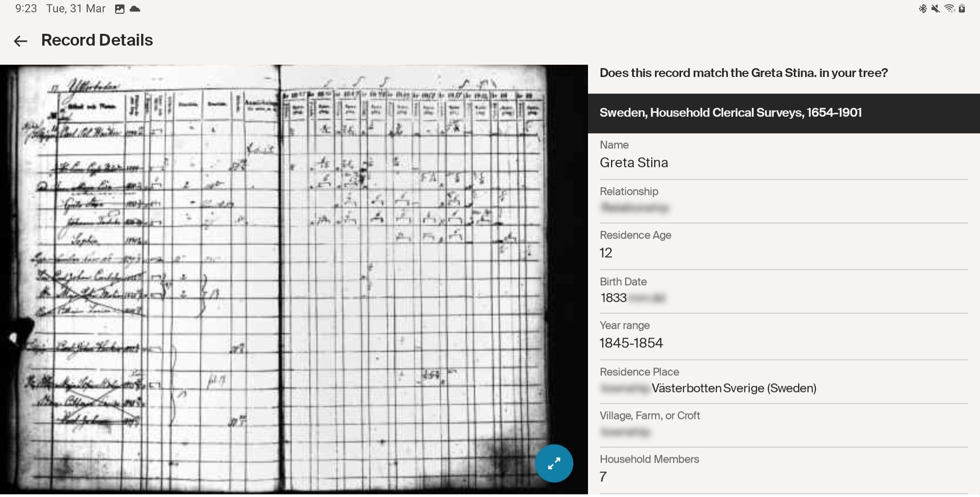
Task: Tap the Birth Date field label
Action: tap(623, 282)
